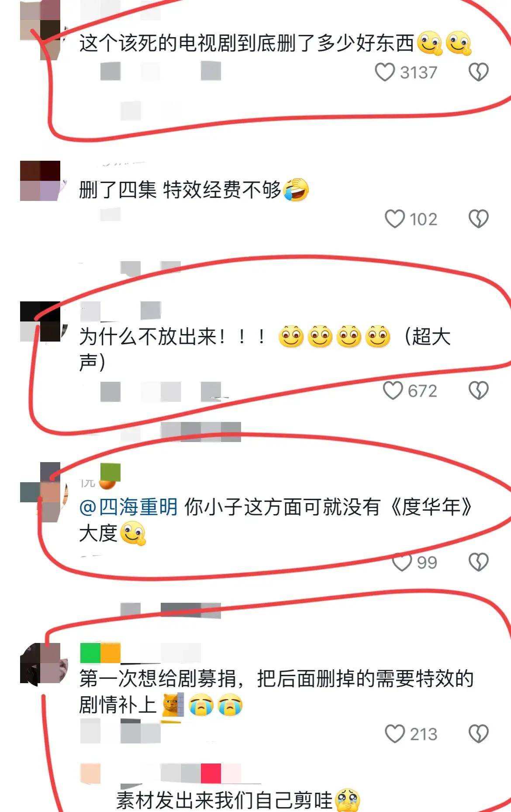
Task: Tap heart icon next to 99
Action: (x=402, y=562)
